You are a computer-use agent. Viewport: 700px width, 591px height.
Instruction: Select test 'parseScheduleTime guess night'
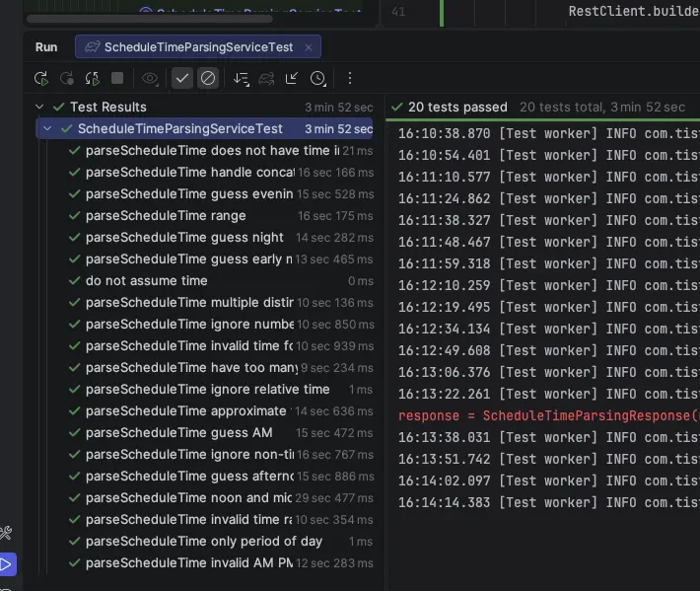click(x=222, y=237)
